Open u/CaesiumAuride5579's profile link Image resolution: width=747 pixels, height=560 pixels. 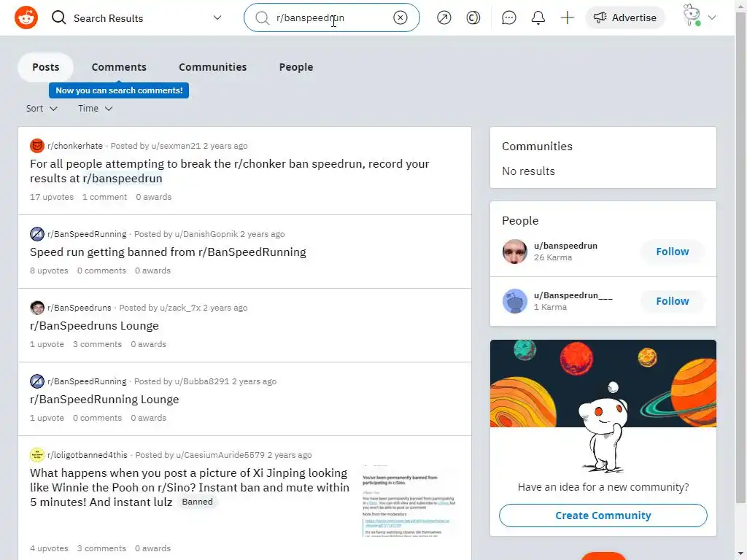(x=220, y=455)
